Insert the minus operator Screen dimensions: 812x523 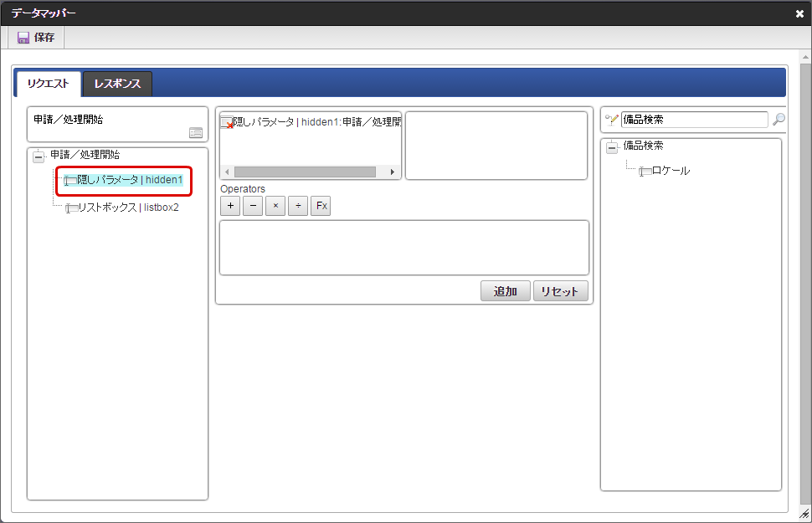click(253, 206)
